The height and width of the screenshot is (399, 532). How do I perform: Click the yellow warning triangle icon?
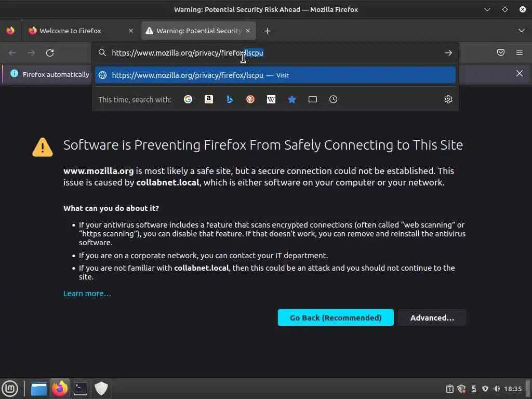(x=43, y=147)
